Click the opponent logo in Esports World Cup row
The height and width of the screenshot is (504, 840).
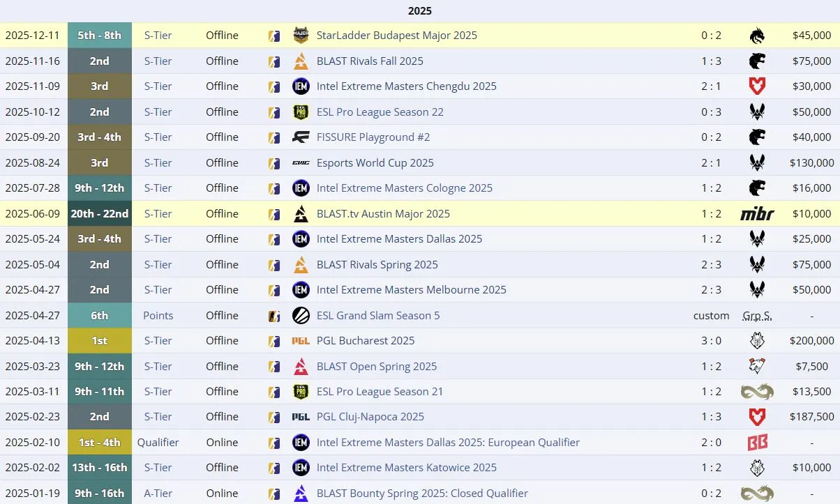(x=757, y=163)
